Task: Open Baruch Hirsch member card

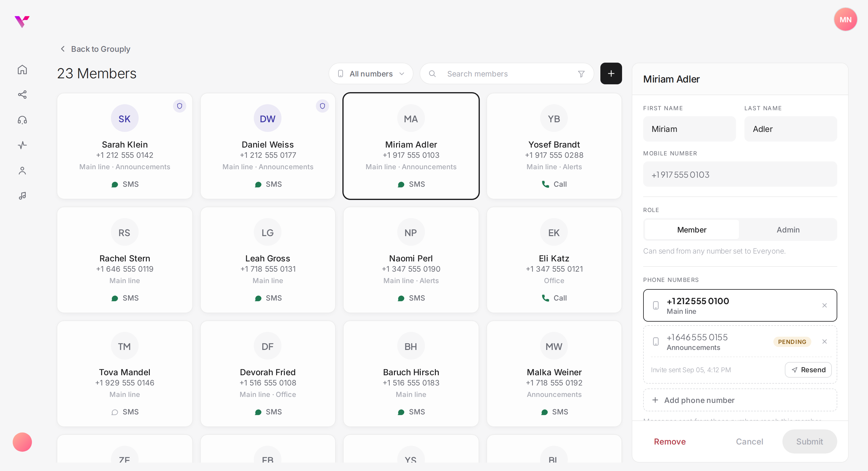Action: click(411, 374)
